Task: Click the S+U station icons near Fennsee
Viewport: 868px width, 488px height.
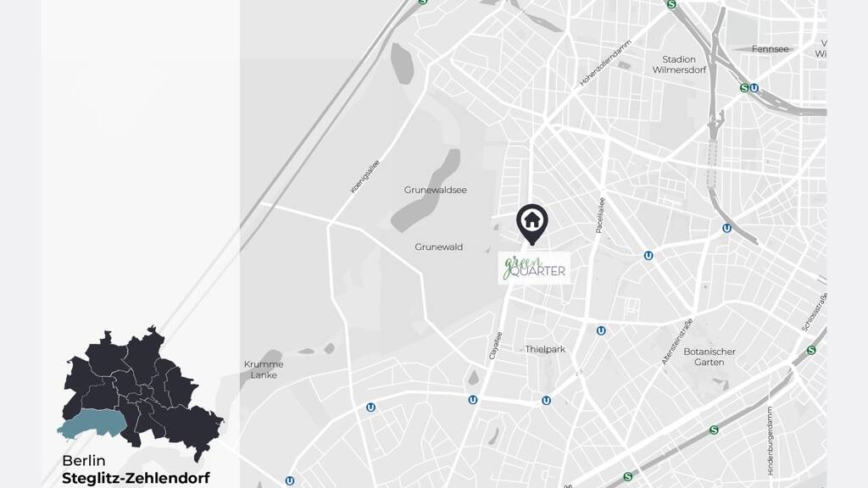Action: pyautogui.click(x=749, y=88)
